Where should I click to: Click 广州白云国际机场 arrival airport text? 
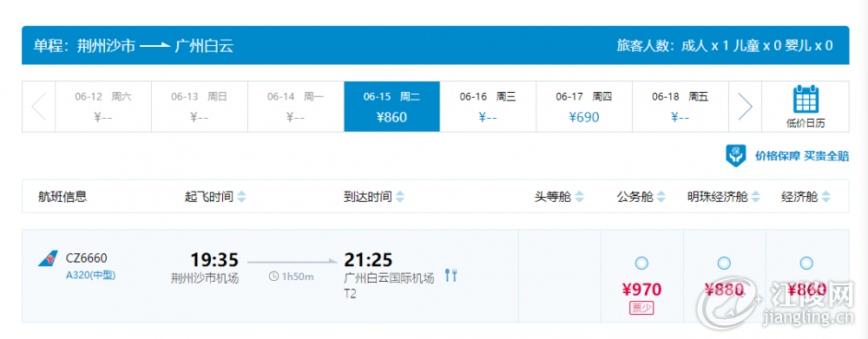click(x=389, y=278)
